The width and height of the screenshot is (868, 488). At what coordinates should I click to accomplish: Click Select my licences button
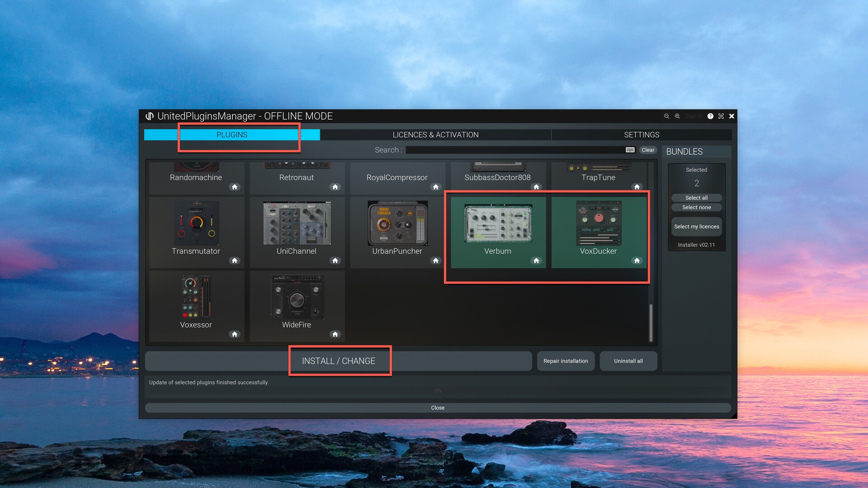point(696,227)
